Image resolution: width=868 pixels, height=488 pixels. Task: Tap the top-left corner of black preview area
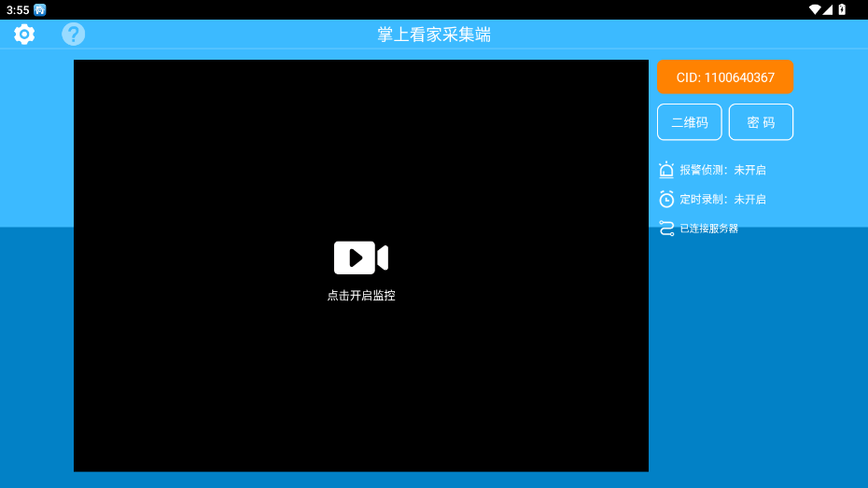(84, 70)
